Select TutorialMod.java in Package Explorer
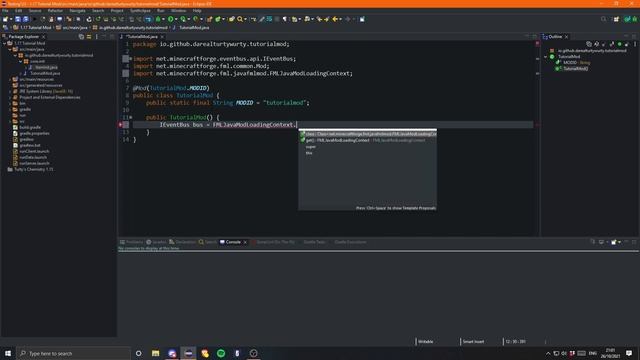The height and width of the screenshot is (360, 640). click(x=45, y=73)
